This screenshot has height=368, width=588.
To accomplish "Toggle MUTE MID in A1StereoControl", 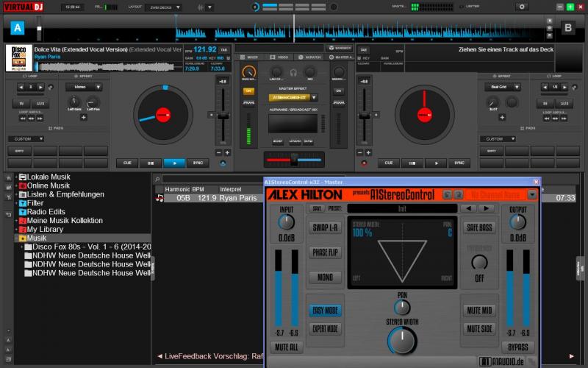I will click(479, 311).
